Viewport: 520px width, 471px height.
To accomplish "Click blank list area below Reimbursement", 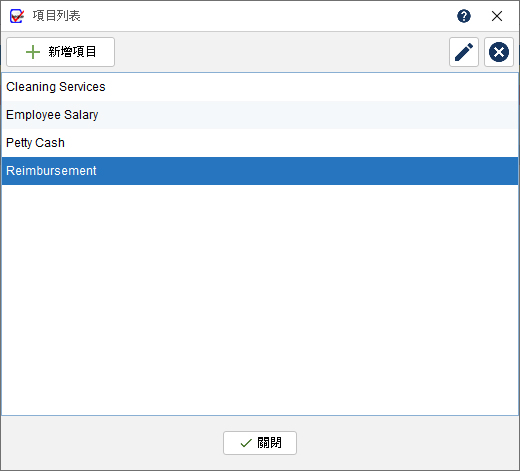I will (x=260, y=300).
